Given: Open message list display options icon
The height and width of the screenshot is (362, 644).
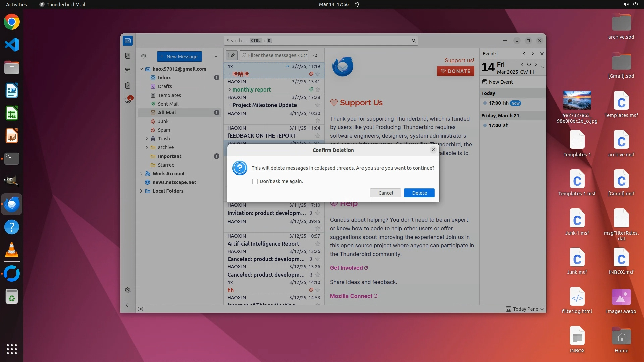Looking at the screenshot, I should coord(315,55).
